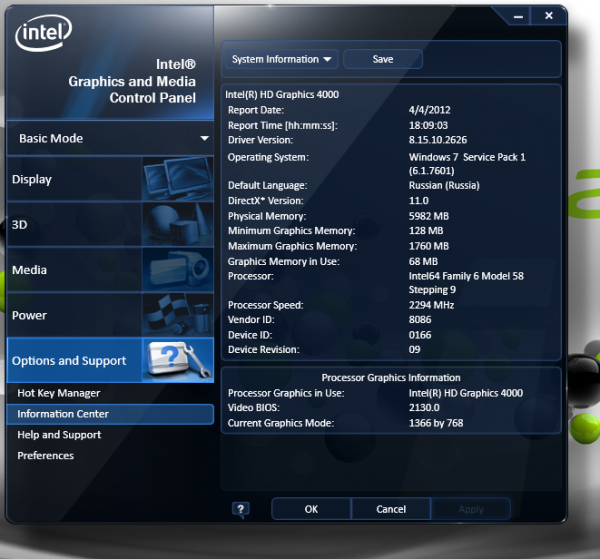Viewport: 600px width, 559px height.
Task: Click minimum graphics memory value 128 MB
Action: [x=426, y=231]
